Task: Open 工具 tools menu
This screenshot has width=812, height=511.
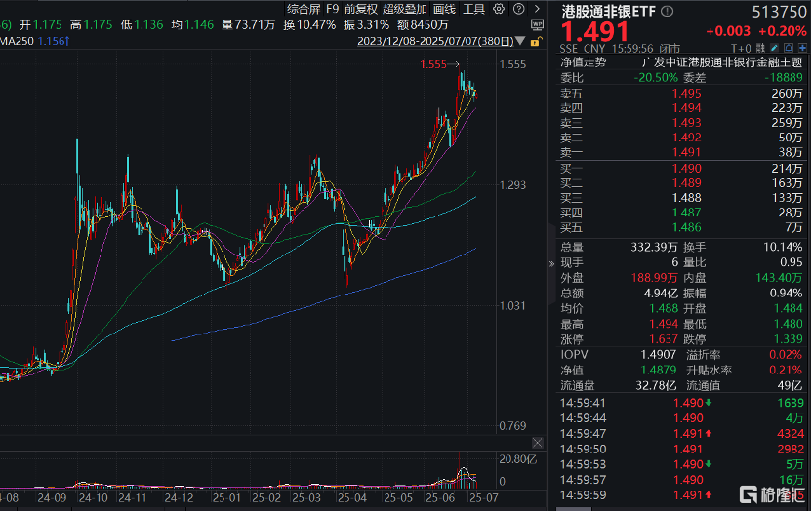Action: click(x=473, y=9)
